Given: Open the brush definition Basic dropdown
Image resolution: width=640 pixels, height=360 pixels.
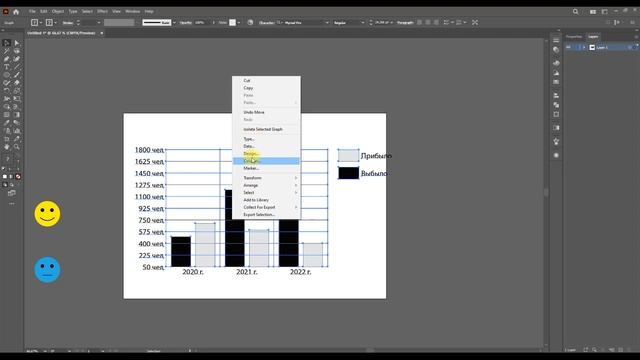Looking at the screenshot, I should pyautogui.click(x=174, y=23).
